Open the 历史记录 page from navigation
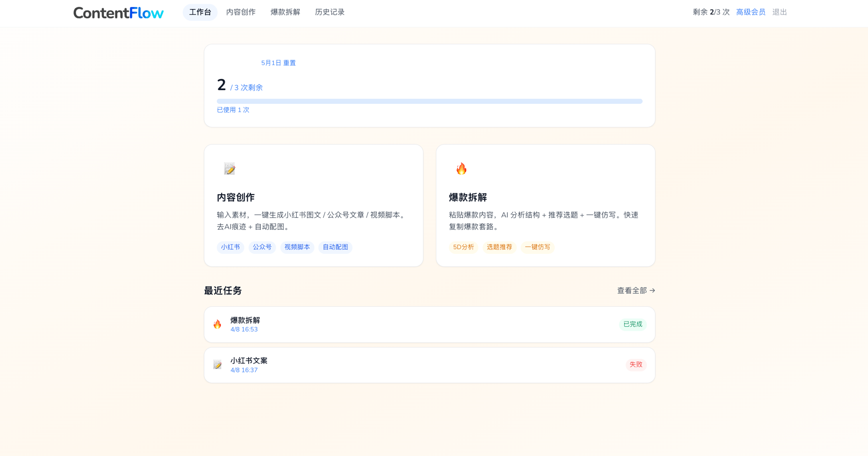This screenshot has width=868, height=456. click(329, 12)
